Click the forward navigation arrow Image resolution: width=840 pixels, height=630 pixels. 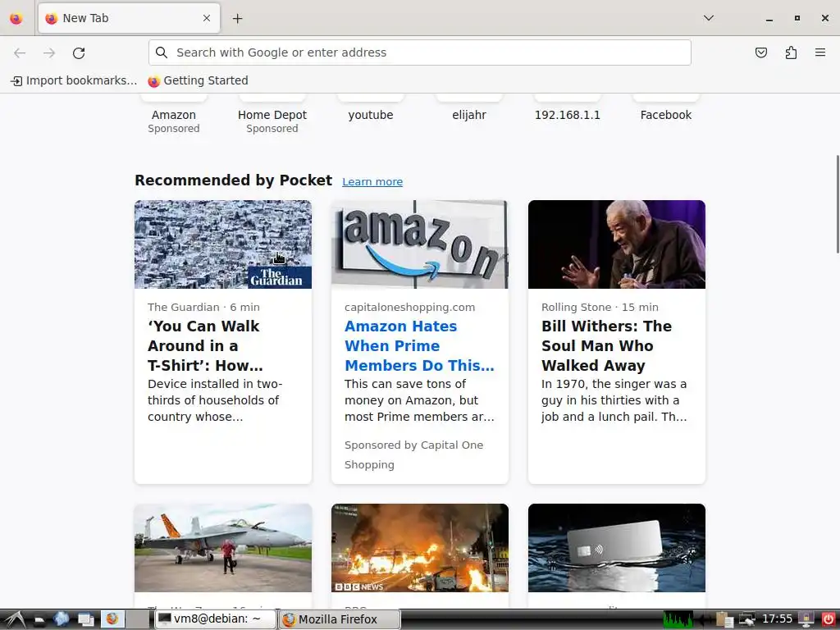coord(49,52)
